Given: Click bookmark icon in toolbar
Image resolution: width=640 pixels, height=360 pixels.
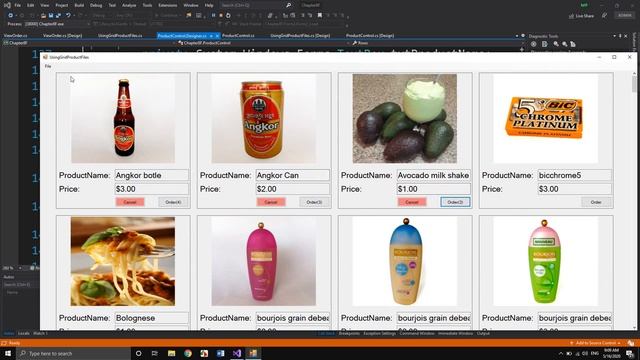Looking at the screenshot, I should coord(320,16).
